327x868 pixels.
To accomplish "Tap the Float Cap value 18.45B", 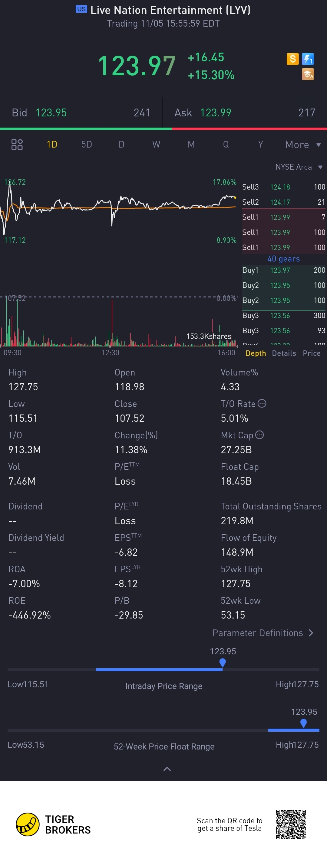I will click(236, 481).
